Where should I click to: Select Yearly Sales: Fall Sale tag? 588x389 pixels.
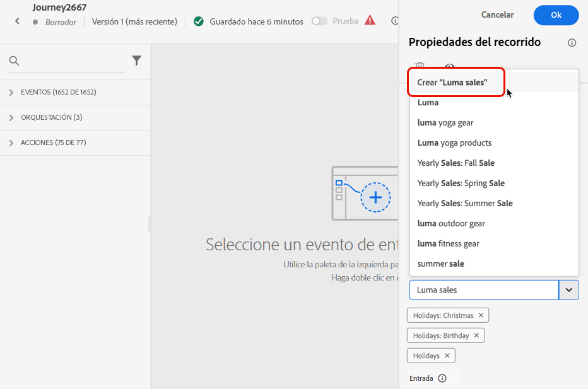coord(494,163)
